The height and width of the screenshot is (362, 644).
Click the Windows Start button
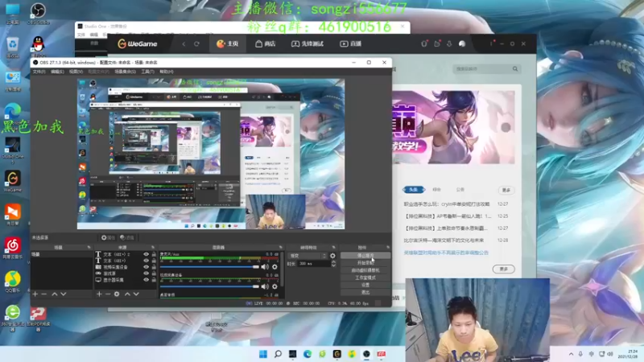click(x=263, y=354)
